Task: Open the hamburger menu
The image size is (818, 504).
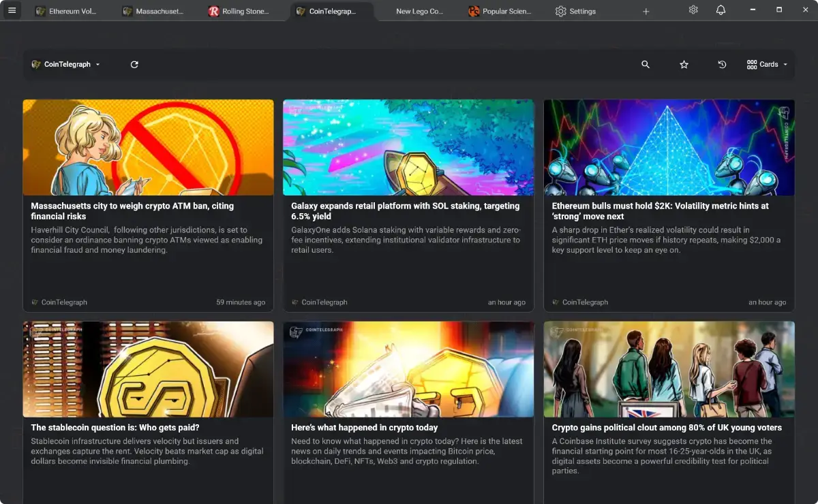Action: 12,10
